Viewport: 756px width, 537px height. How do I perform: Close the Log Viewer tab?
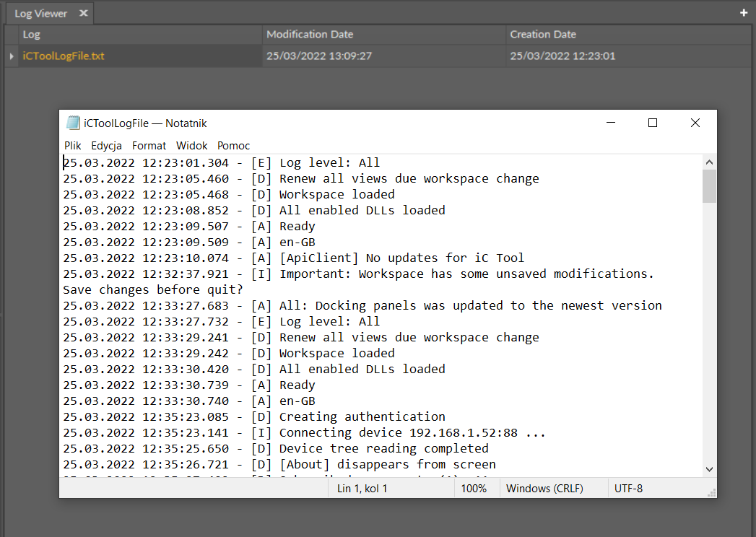(84, 13)
